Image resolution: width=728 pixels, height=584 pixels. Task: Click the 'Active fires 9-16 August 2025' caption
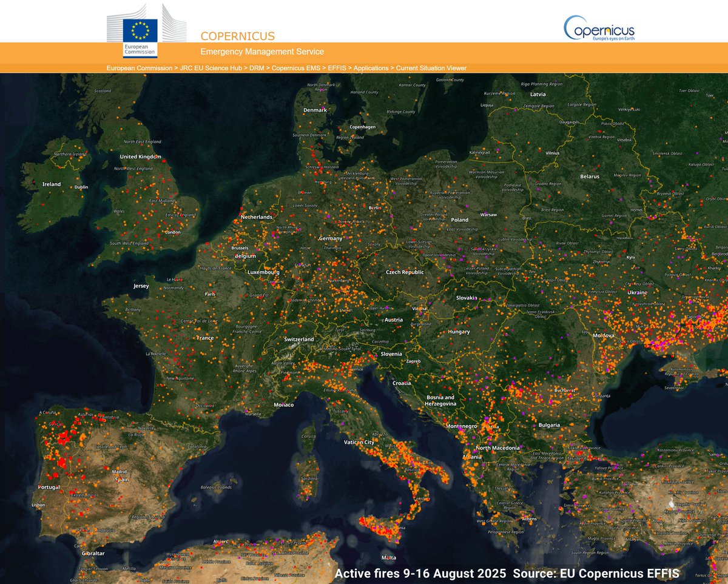[x=422, y=574]
